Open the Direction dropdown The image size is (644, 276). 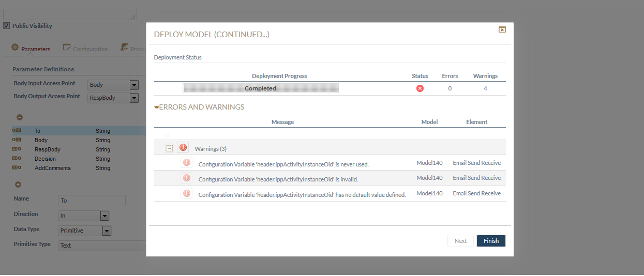pyautogui.click(x=104, y=216)
